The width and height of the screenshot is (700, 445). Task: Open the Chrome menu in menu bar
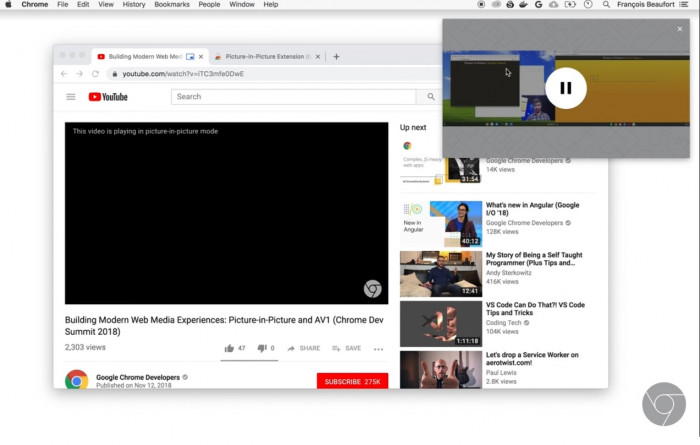(x=34, y=4)
